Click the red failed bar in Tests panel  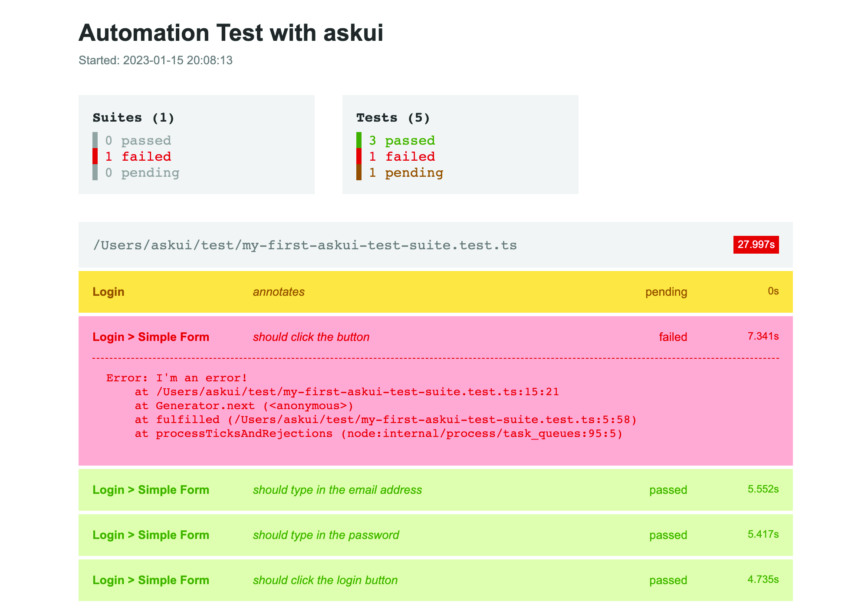359,156
